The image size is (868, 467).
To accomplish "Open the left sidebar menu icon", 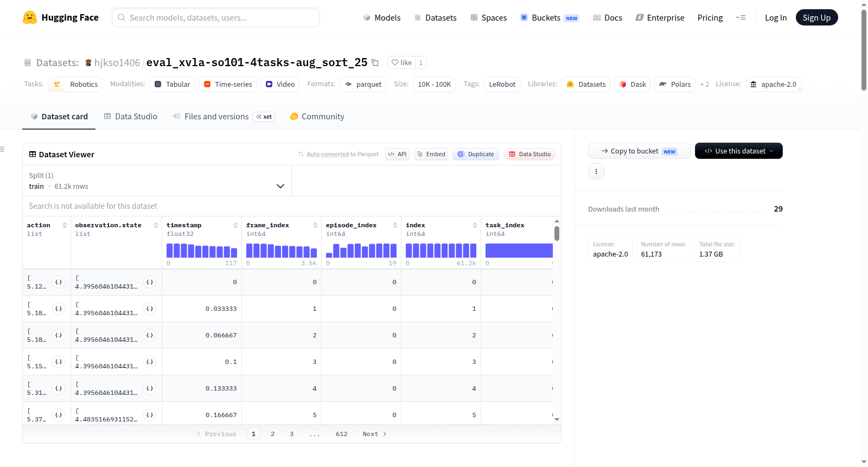I will [x=3, y=149].
